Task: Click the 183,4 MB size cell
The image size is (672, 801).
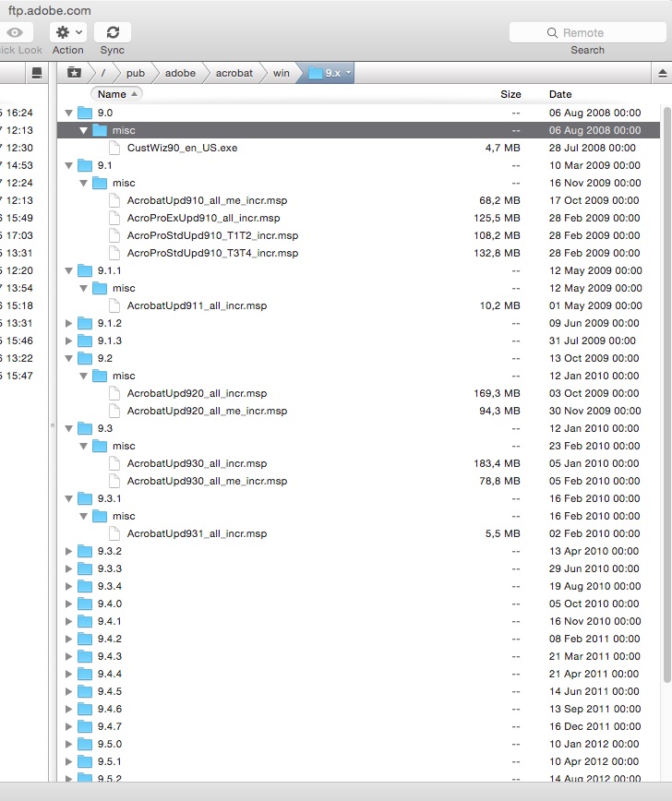Action: 497,463
